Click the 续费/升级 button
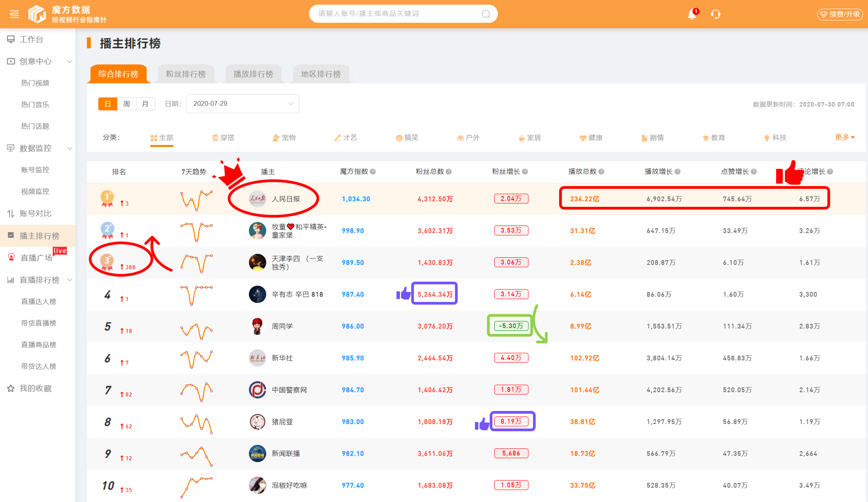Screen dimensions: 868x502 coord(840,14)
